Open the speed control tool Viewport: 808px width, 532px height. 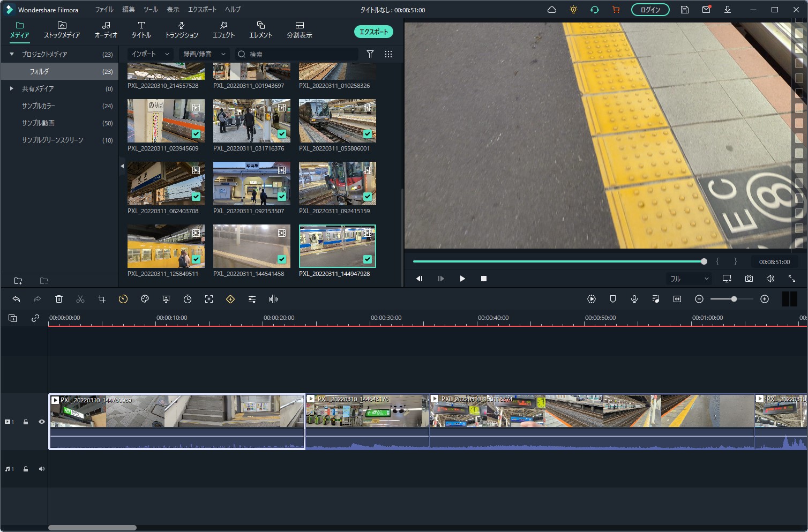[x=123, y=299]
